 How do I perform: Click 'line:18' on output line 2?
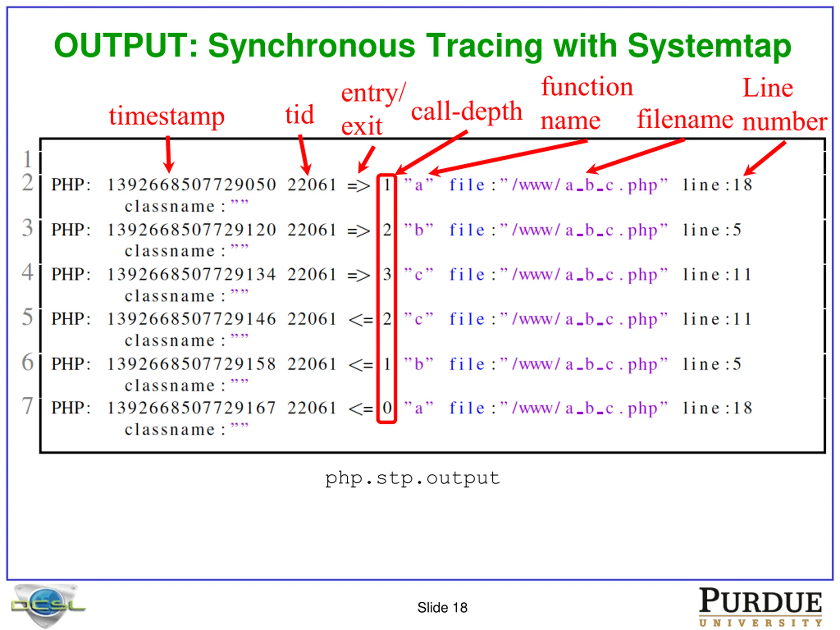tap(717, 185)
